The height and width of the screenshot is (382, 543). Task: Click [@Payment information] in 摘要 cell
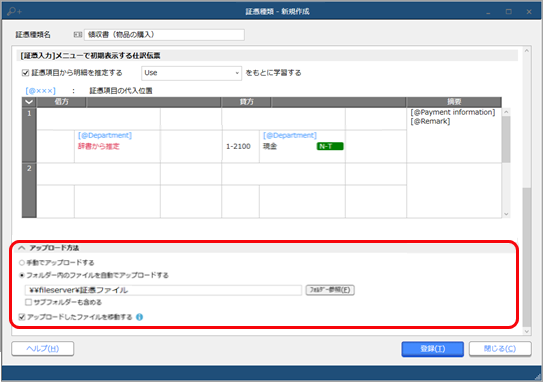453,112
